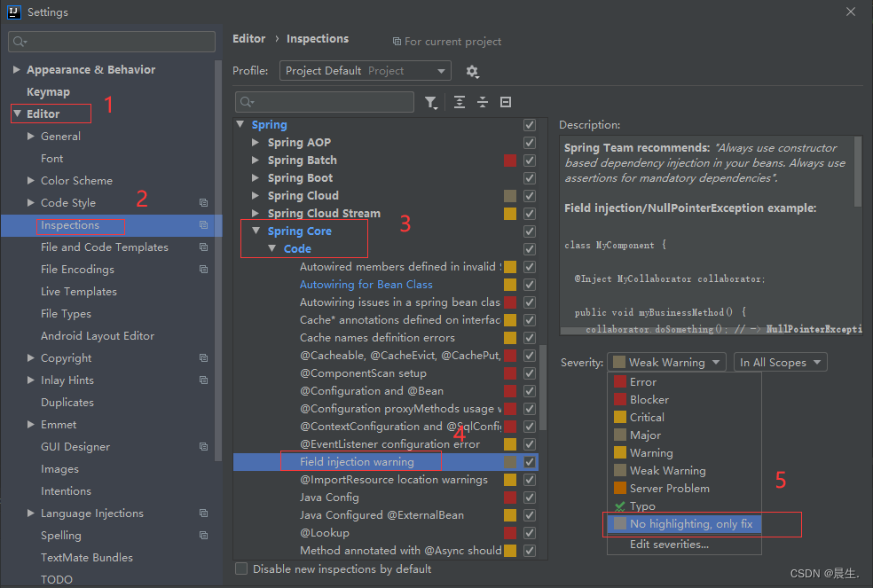
Task: Open Live Templates settings page
Action: (x=79, y=292)
